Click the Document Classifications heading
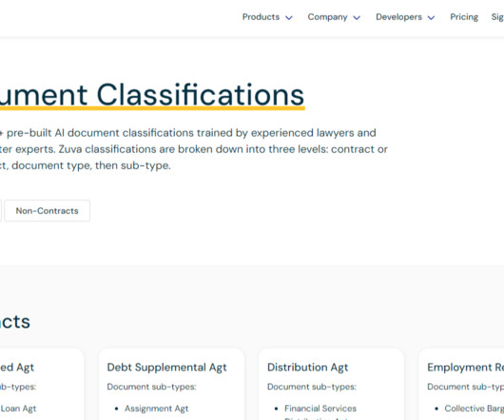This screenshot has width=504, height=420. pos(152,94)
